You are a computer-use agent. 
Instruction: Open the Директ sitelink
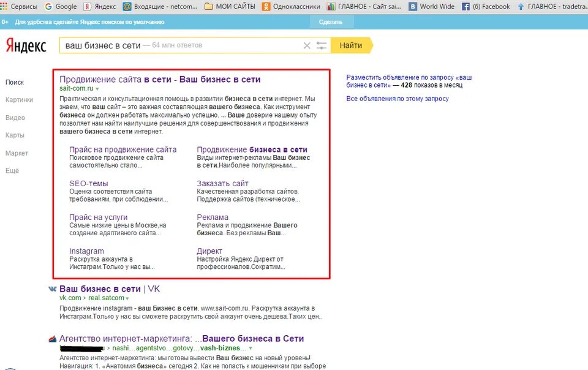209,251
